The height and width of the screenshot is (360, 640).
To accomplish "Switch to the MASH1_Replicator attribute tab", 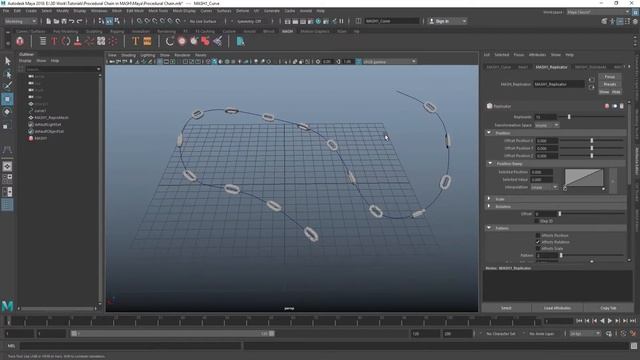I will [551, 67].
